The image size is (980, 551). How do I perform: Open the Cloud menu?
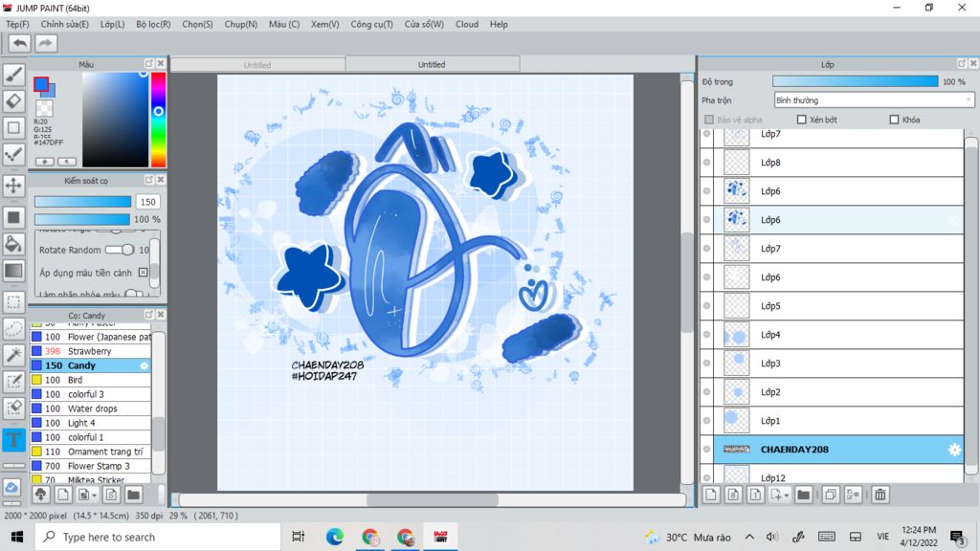click(x=467, y=24)
